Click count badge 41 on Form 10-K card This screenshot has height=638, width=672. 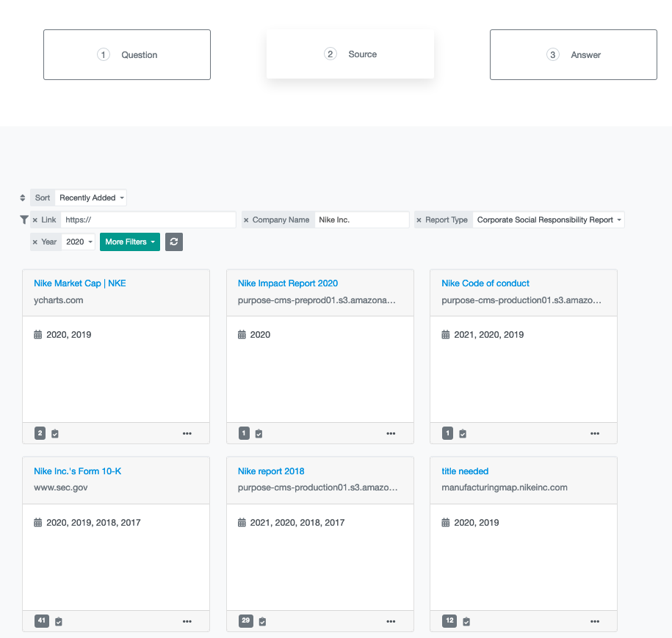click(42, 621)
